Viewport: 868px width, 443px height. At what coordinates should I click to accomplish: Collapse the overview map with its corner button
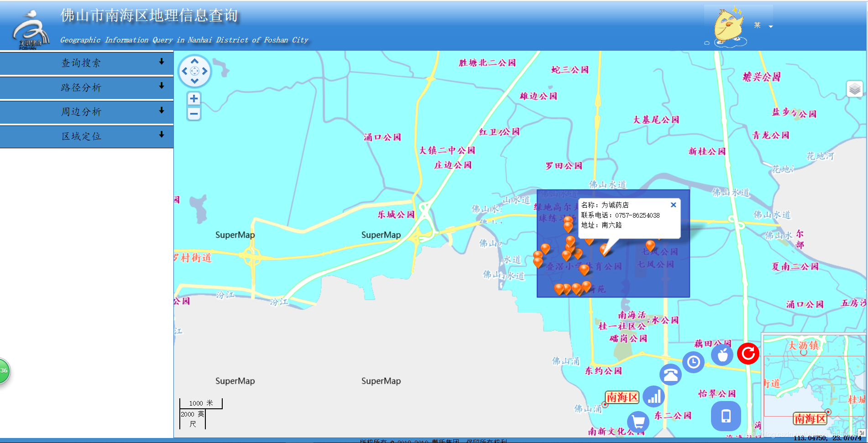(x=861, y=433)
